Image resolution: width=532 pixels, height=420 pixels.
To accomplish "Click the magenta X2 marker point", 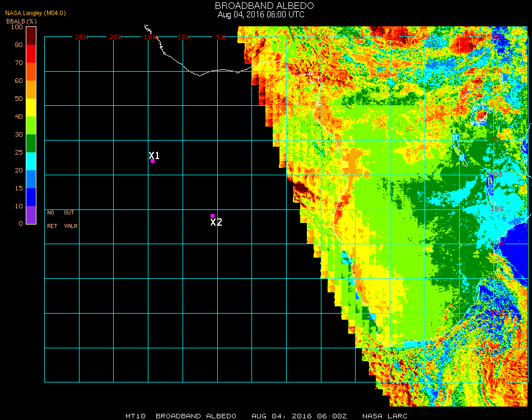I will tap(212, 216).
